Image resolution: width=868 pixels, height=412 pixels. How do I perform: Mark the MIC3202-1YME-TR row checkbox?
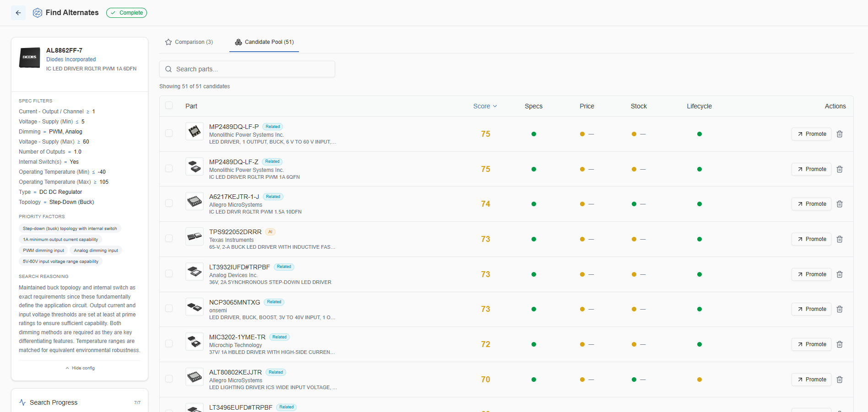pos(169,343)
